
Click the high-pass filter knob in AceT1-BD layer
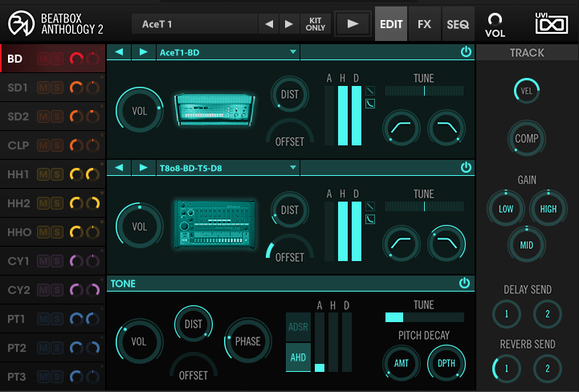pos(402,128)
